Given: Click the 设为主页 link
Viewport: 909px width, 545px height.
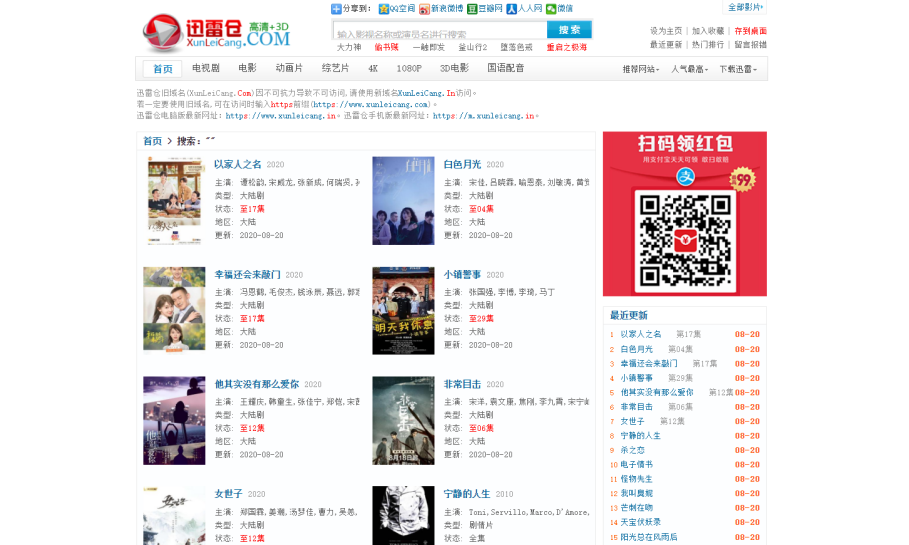Looking at the screenshot, I should pos(666,31).
